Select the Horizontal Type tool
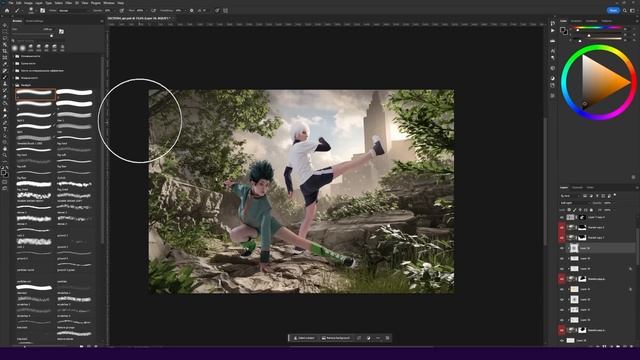Image resolution: width=640 pixels, height=360 pixels. [x=5, y=129]
